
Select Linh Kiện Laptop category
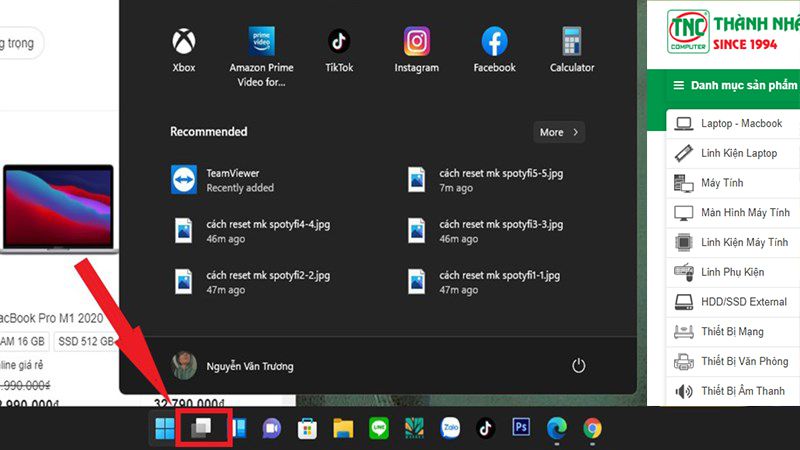point(733,153)
